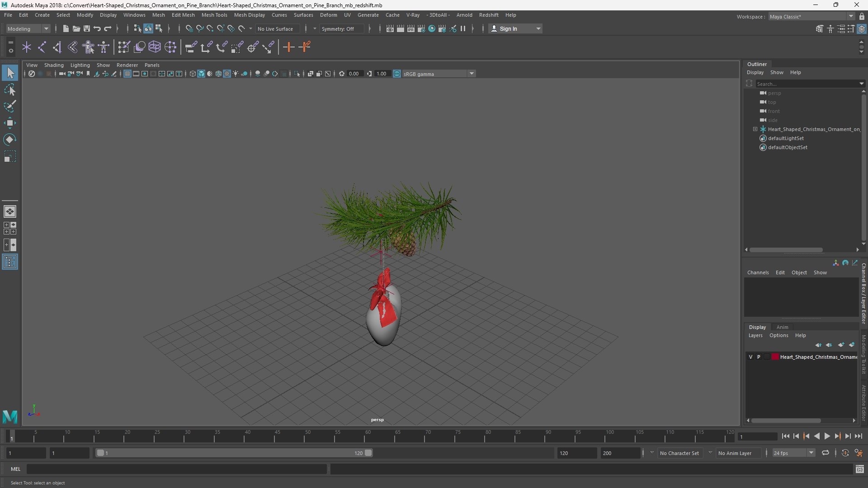Screen dimensions: 868x488
Task: Open the Modeling menu set dropdown
Action: [28, 28]
